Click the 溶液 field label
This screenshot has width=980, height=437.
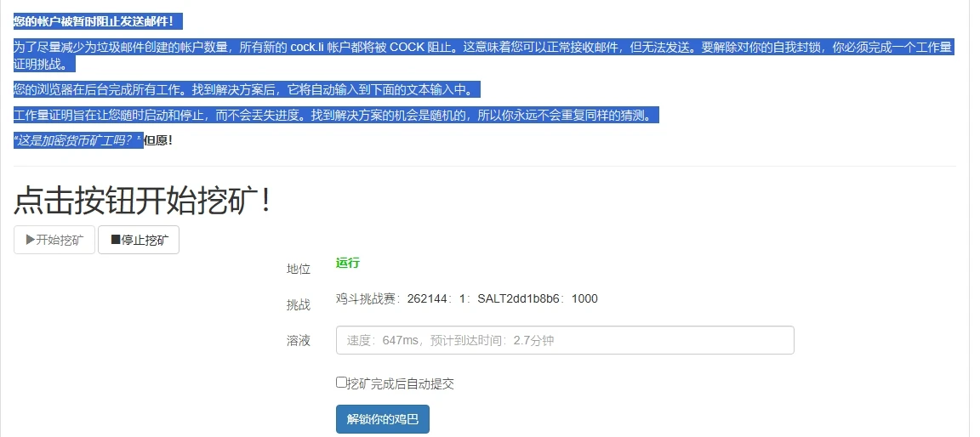(x=299, y=340)
